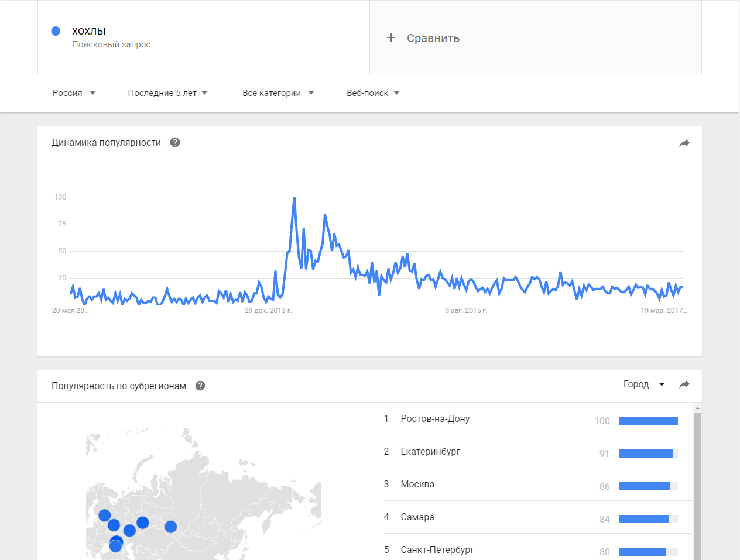Click the Самара city entry

[417, 517]
